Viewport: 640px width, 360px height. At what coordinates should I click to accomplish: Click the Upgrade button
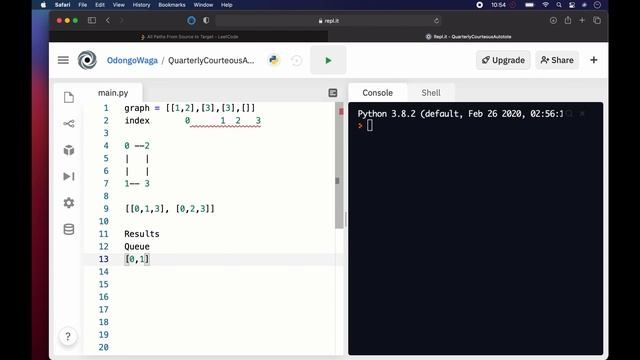(x=503, y=60)
